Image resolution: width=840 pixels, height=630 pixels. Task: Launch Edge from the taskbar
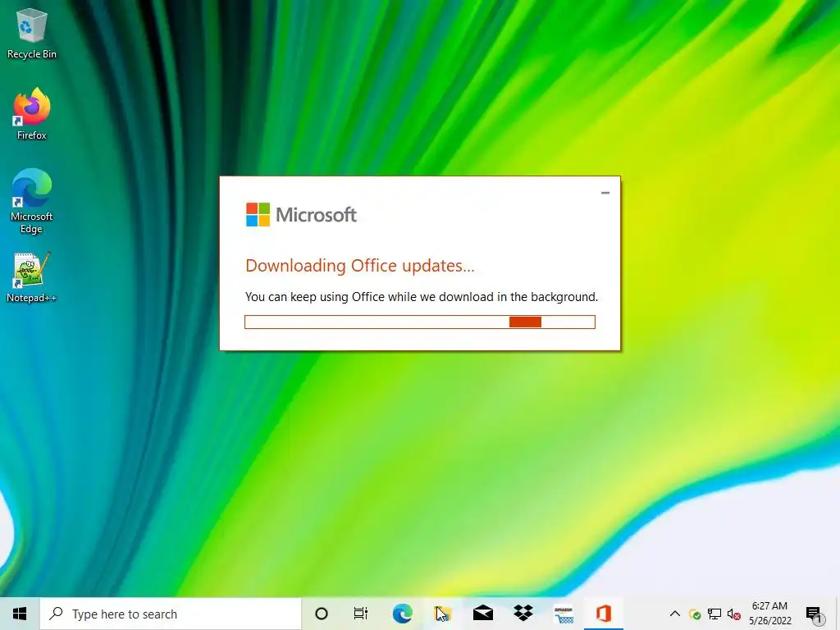pos(402,614)
